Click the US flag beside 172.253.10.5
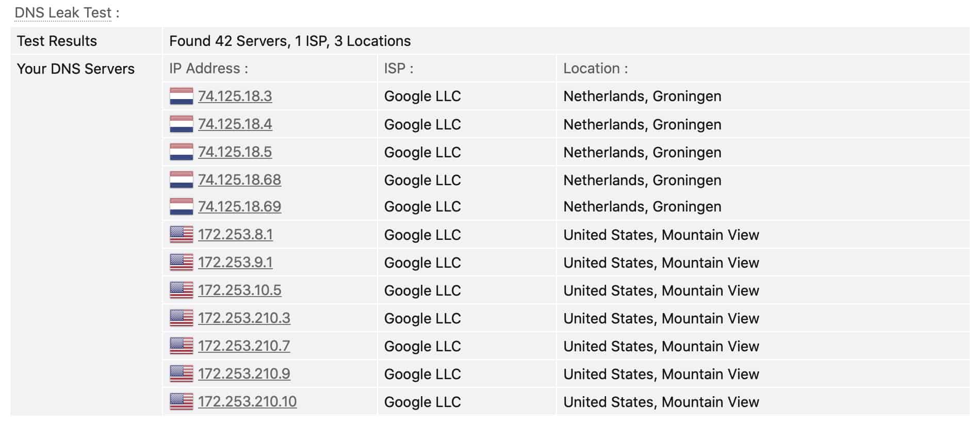The width and height of the screenshot is (980, 423). [182, 290]
